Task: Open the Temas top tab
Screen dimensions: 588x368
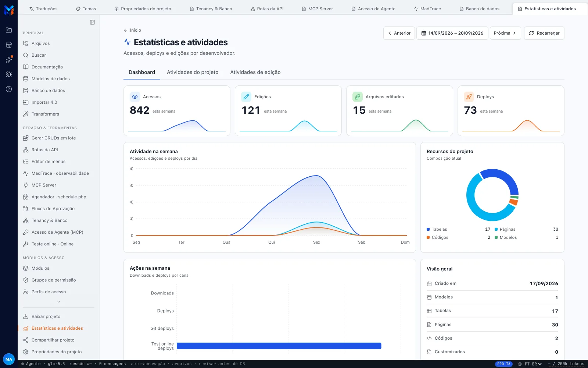Action: point(86,9)
